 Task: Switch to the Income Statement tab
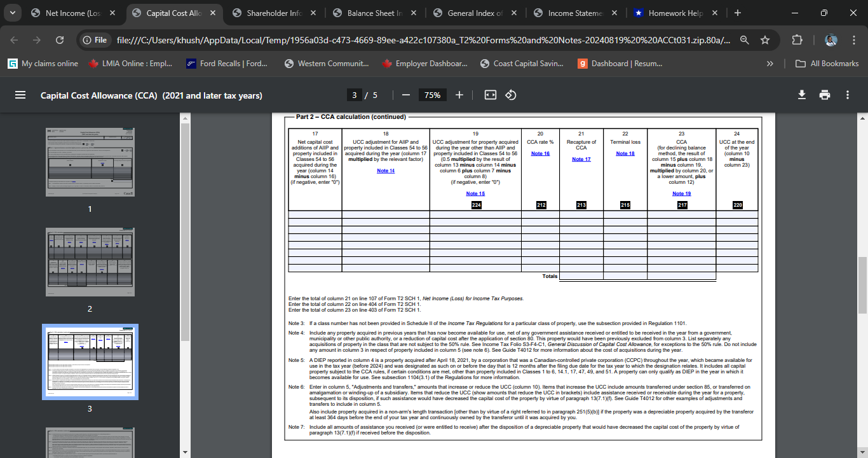pos(576,13)
